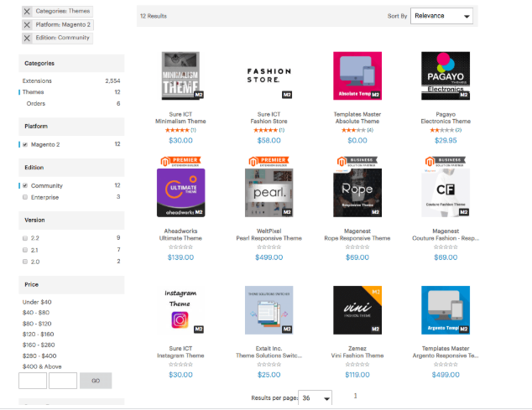Remove the Categories: Themes filter tag
This screenshot has width=532, height=410.
[x=27, y=11]
